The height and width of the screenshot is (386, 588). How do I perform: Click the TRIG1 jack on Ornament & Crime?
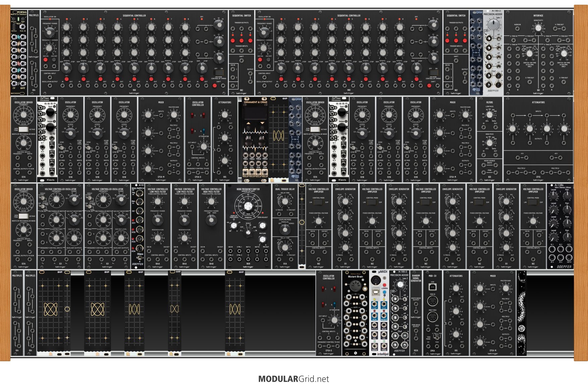[246, 155]
